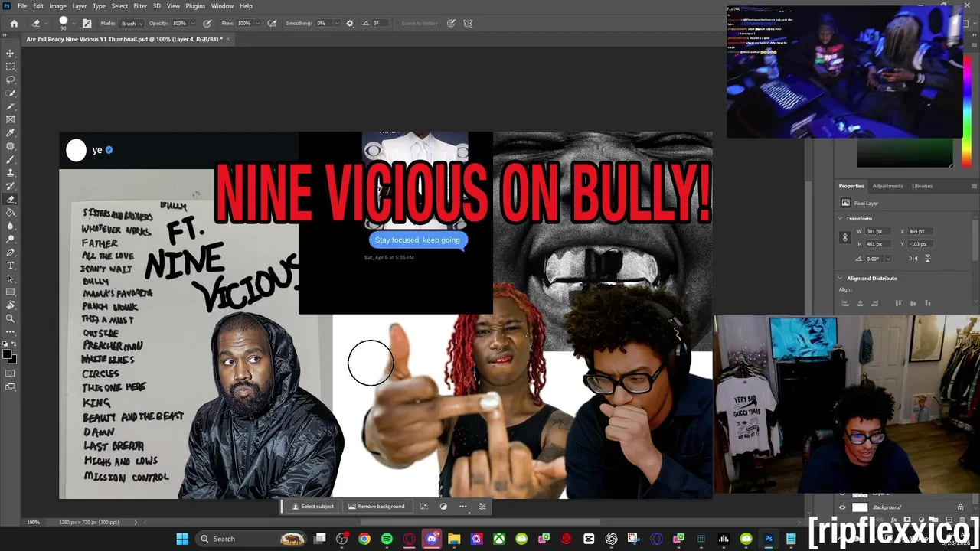Select the Clone Stamp tool
980x551 pixels.
(x=11, y=172)
